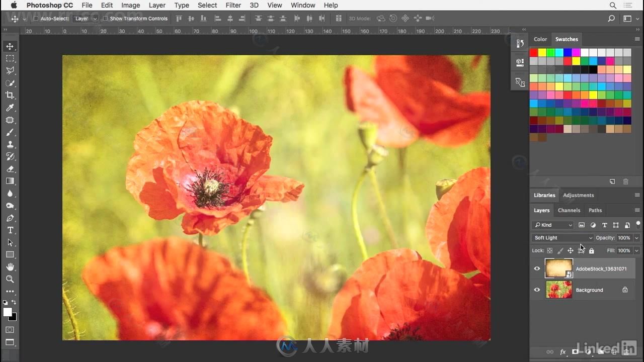Screen dimensions: 644x362
Task: Switch to the Adjustments tab
Action: point(578,195)
